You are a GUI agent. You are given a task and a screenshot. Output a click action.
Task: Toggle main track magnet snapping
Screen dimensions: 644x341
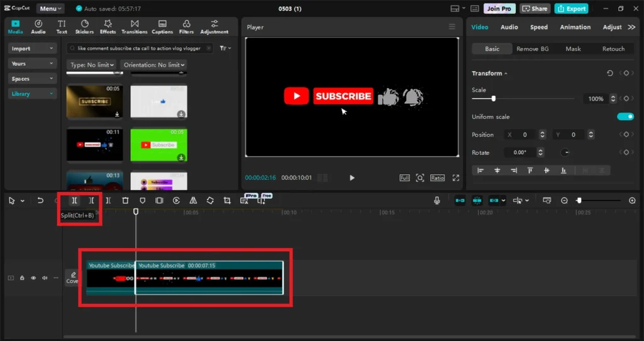(460, 201)
